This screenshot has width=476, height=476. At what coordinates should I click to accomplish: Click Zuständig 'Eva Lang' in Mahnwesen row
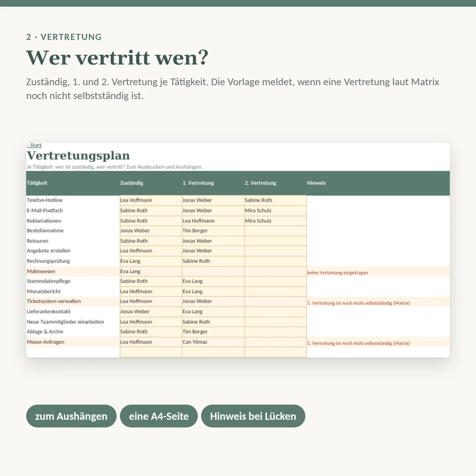(x=151, y=271)
